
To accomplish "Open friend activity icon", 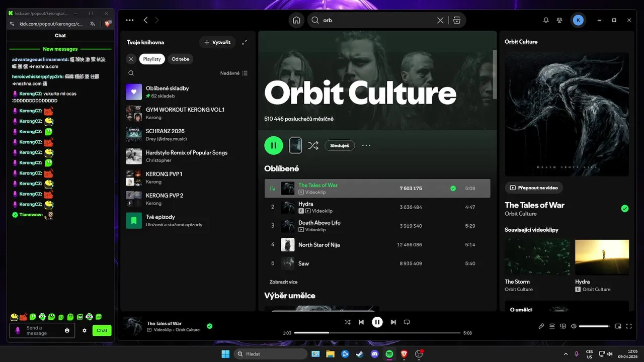I will click(559, 20).
